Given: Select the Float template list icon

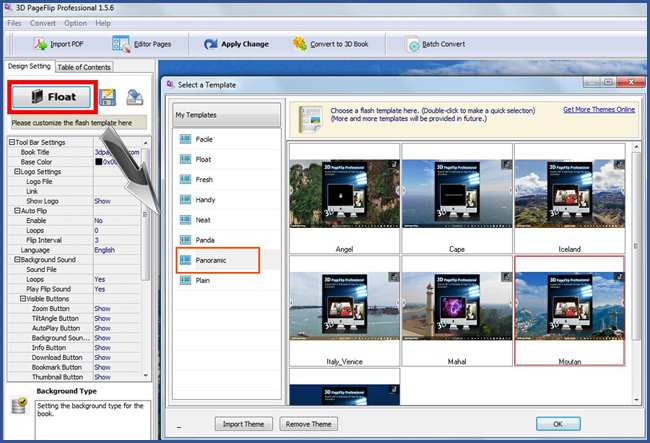Looking at the screenshot, I should click(x=185, y=159).
